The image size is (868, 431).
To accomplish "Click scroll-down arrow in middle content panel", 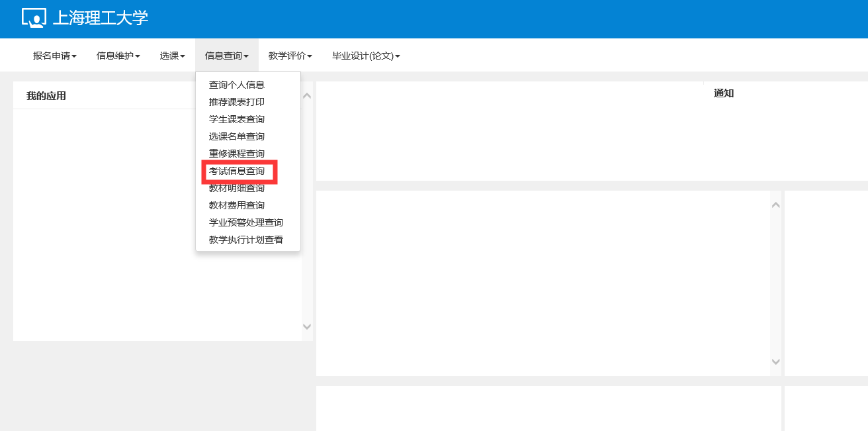I will (x=776, y=361).
